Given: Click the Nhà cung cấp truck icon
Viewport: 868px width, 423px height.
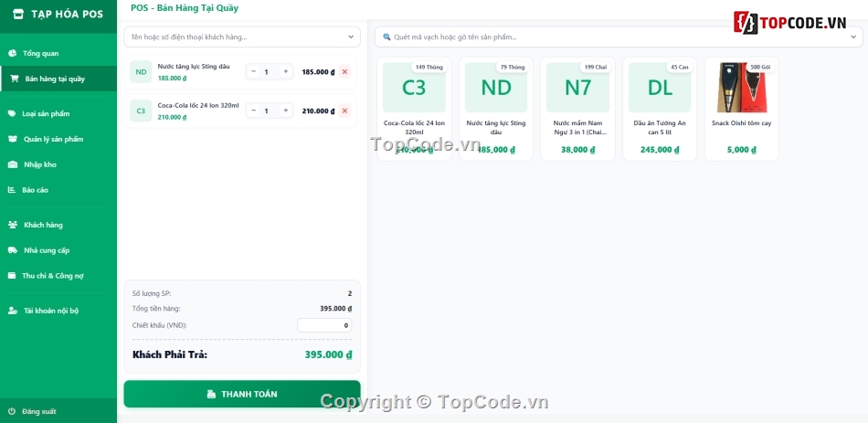Looking at the screenshot, I should 13,250.
